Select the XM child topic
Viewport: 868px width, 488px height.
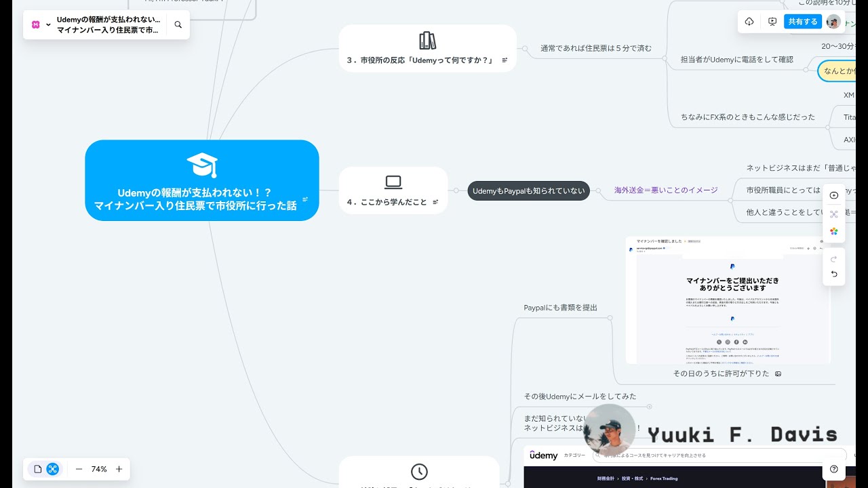click(849, 96)
